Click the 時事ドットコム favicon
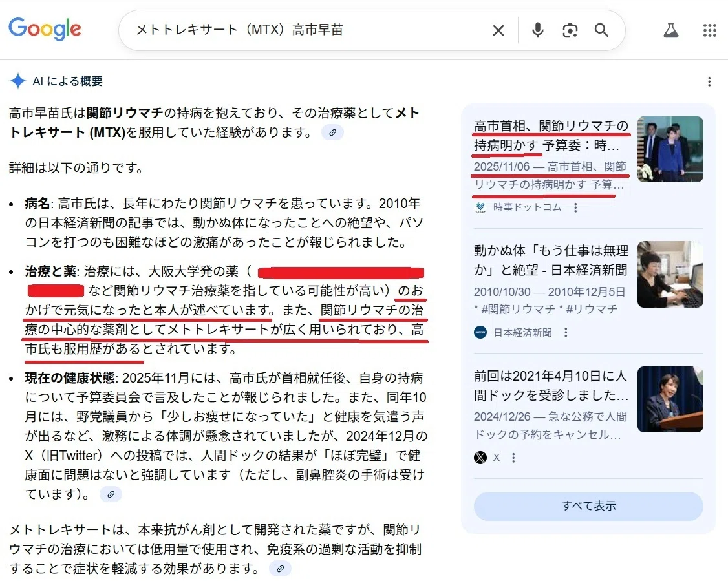 tap(480, 207)
